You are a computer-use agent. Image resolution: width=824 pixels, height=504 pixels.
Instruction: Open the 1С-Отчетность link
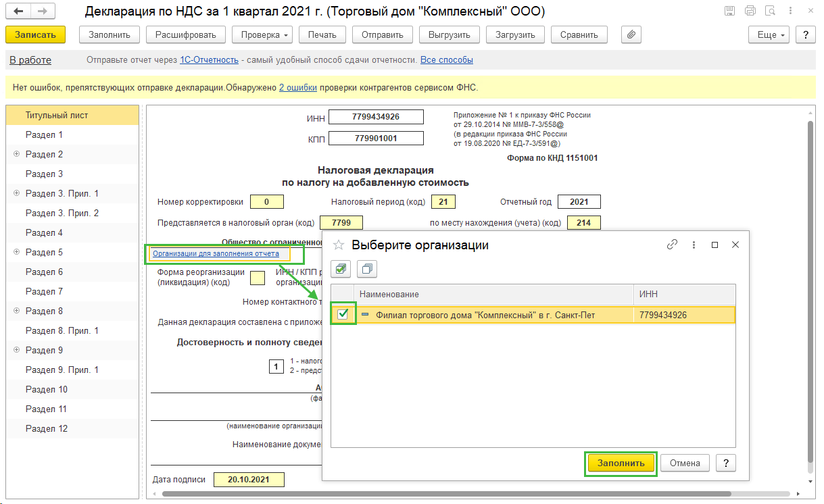[209, 60]
